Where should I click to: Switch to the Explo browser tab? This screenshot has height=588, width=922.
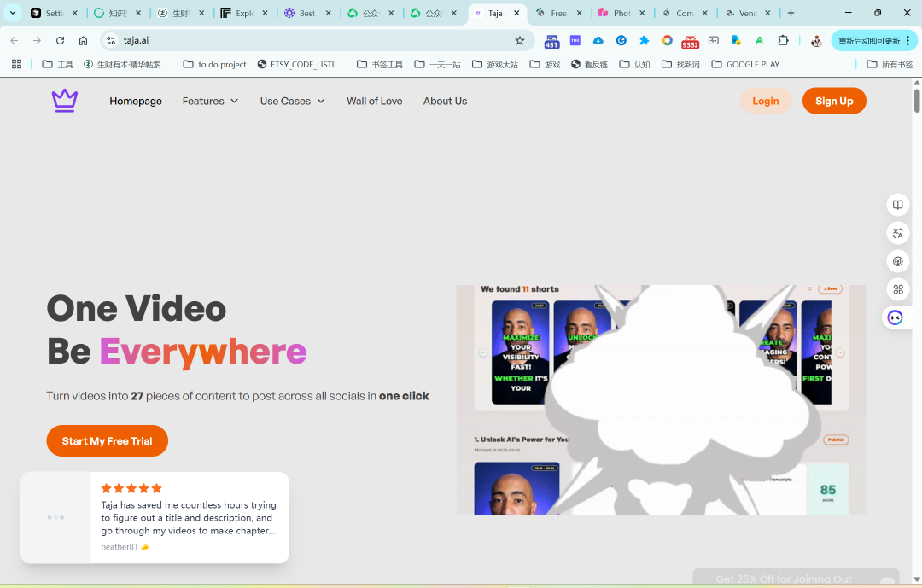[x=244, y=13]
